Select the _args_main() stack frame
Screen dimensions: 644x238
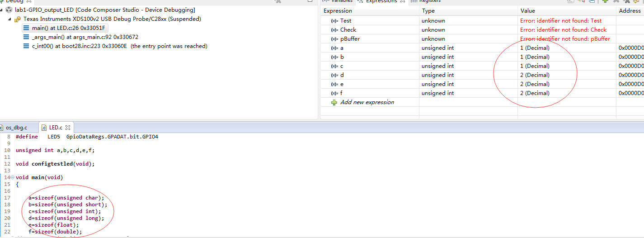[x=85, y=37]
